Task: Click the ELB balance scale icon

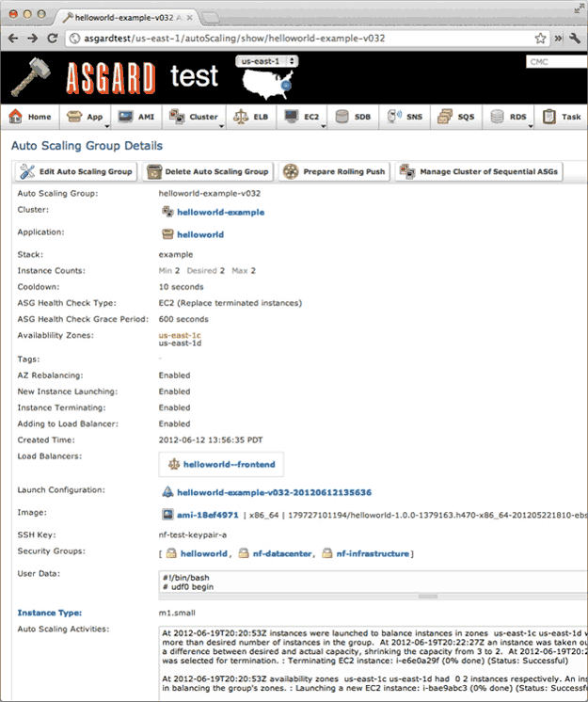Action: (x=241, y=117)
